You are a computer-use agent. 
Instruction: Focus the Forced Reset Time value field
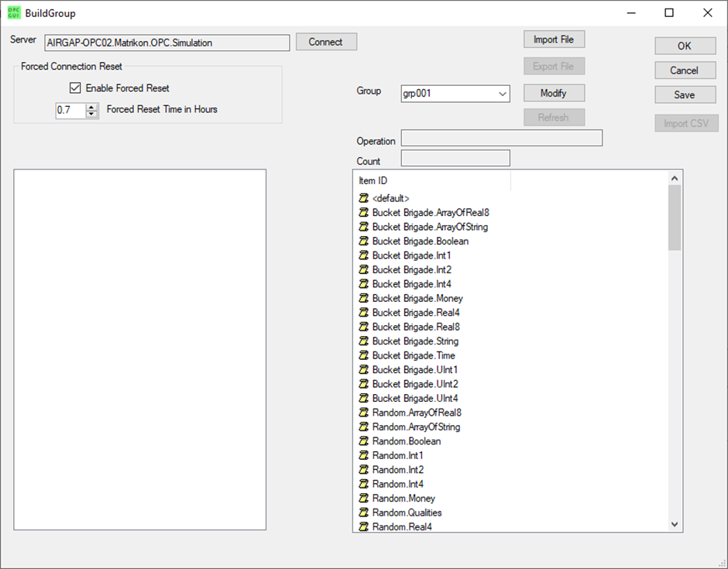pos(70,111)
